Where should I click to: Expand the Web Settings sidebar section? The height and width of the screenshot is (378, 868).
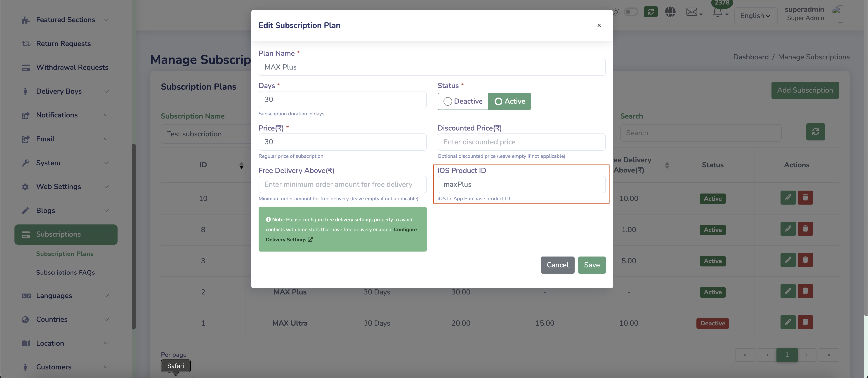[x=58, y=187]
